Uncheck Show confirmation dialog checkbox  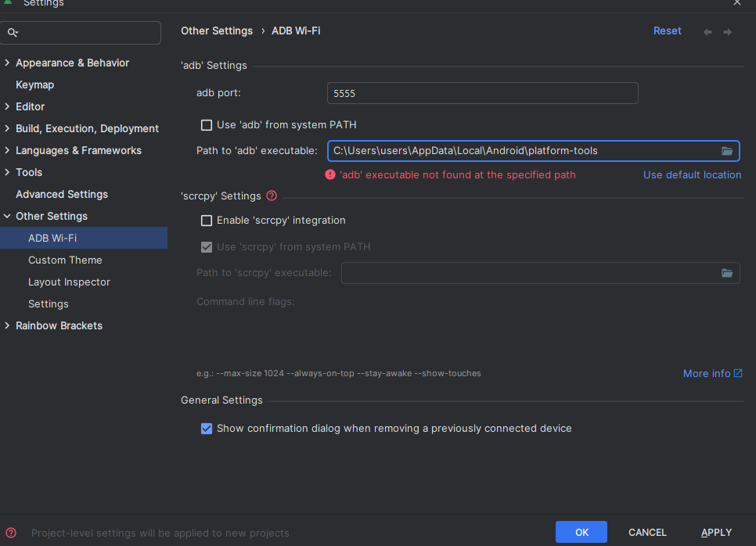point(207,429)
